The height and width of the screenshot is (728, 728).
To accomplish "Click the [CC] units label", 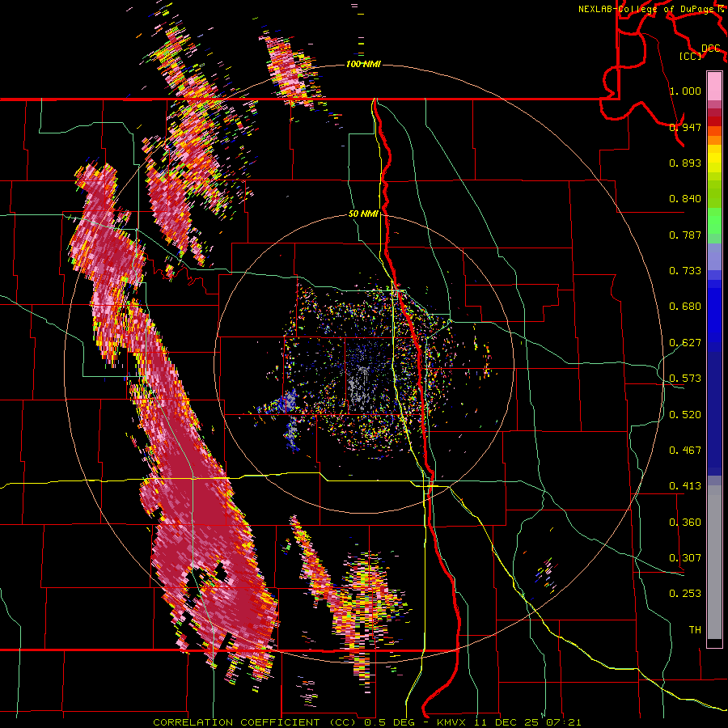I will (690, 56).
